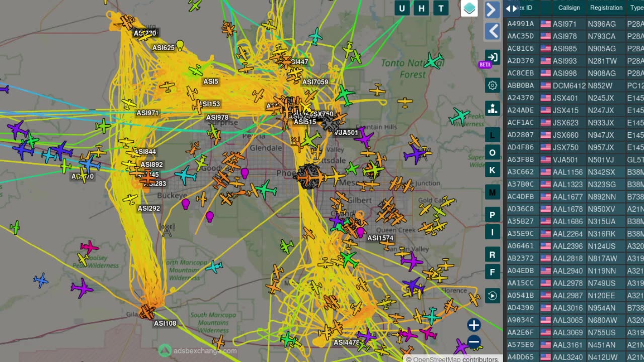This screenshot has width=644, height=362.
Task: Select aircraft labeled ASI108 on map
Action: click(x=165, y=323)
